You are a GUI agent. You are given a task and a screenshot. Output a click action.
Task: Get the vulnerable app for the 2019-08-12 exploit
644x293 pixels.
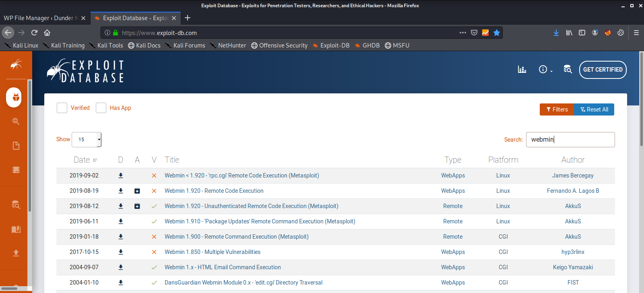137,206
